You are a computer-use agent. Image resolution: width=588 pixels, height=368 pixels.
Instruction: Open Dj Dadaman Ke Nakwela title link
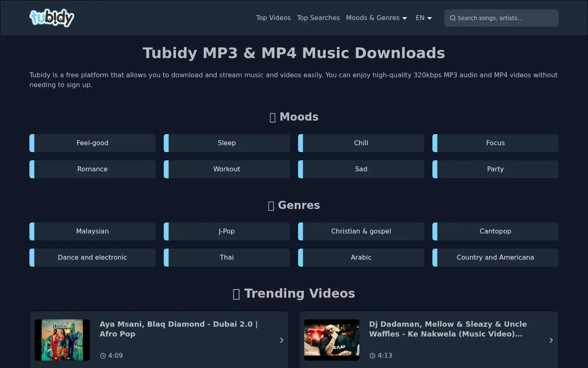448,329
